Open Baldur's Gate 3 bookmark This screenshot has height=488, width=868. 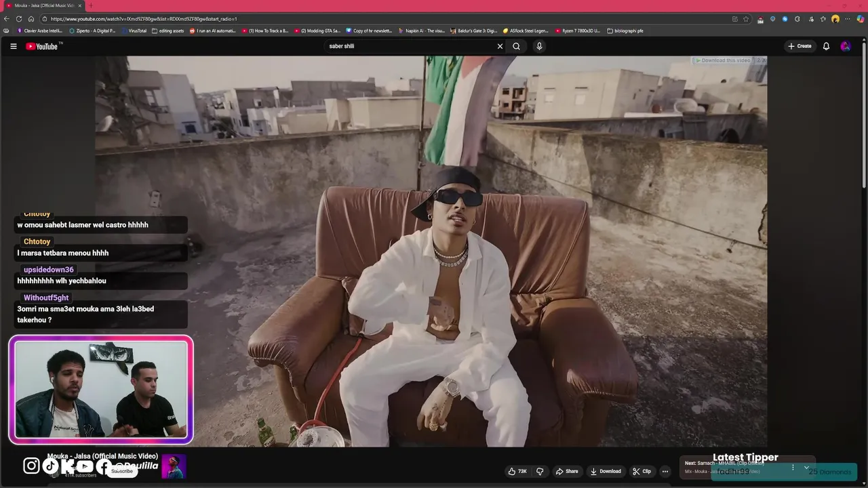[x=473, y=30]
